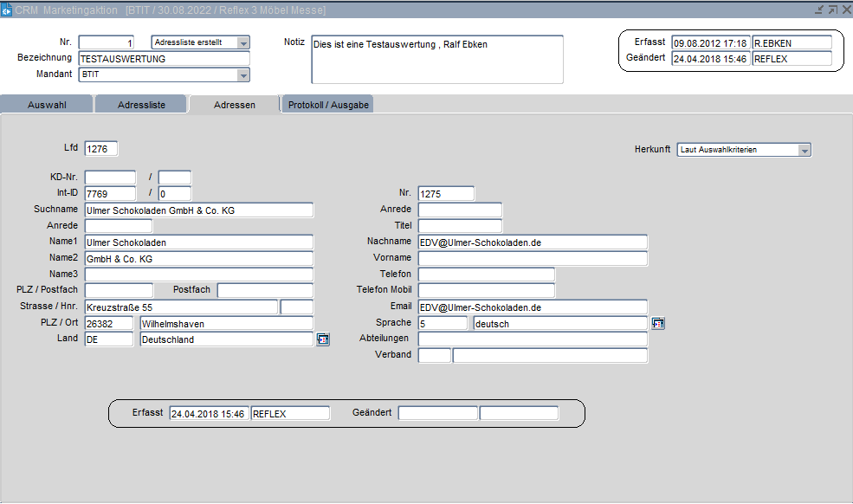Click into the Notiz text area

[x=436, y=59]
